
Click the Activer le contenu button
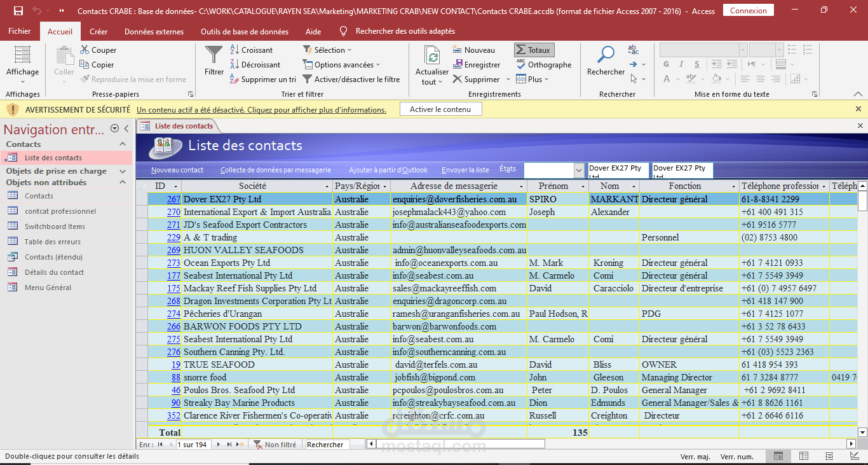pyautogui.click(x=440, y=109)
